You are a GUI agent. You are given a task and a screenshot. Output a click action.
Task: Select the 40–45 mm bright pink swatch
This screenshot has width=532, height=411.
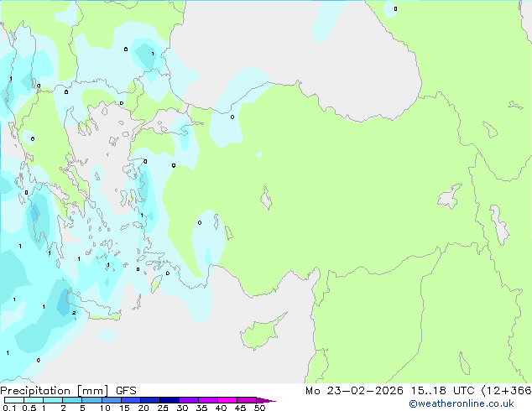(x=227, y=400)
